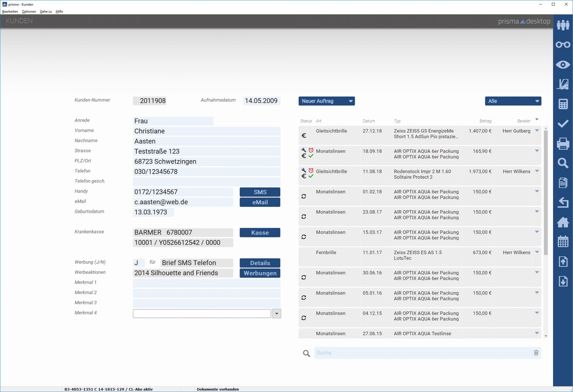The width and height of the screenshot is (573, 392).
Task: Expand the Merkmal 4 combo box arrow
Action: (277, 314)
